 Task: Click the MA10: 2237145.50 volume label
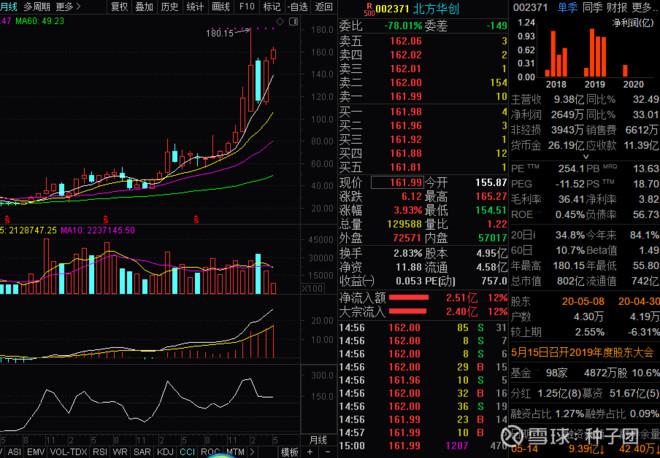[98, 230]
